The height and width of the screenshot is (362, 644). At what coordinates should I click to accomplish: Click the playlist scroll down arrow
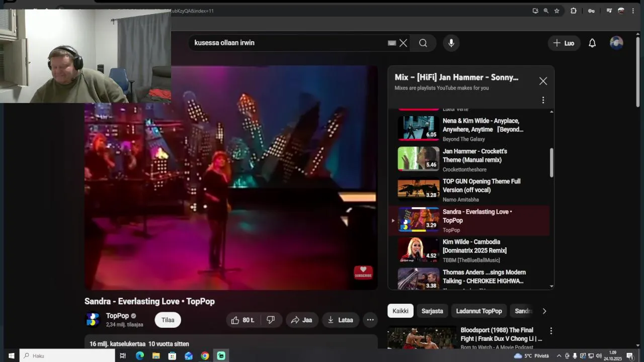[x=551, y=286]
